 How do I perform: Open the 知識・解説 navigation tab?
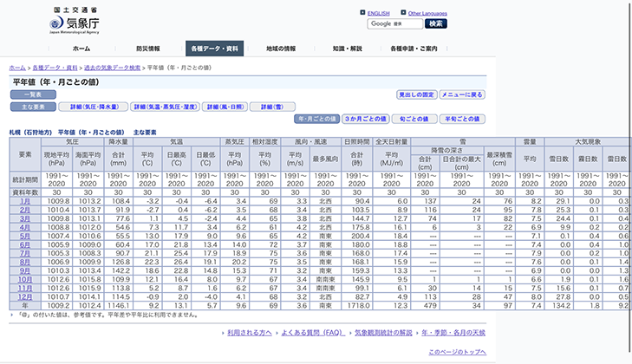(348, 49)
